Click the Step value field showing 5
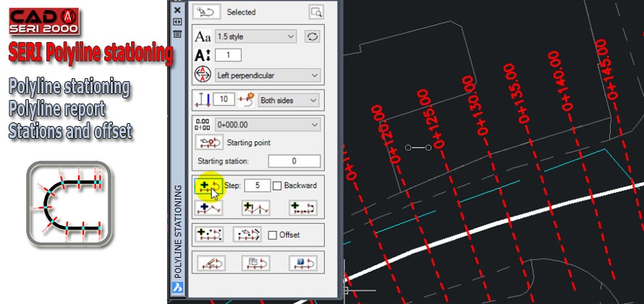Image resolution: width=644 pixels, height=304 pixels. 258,185
